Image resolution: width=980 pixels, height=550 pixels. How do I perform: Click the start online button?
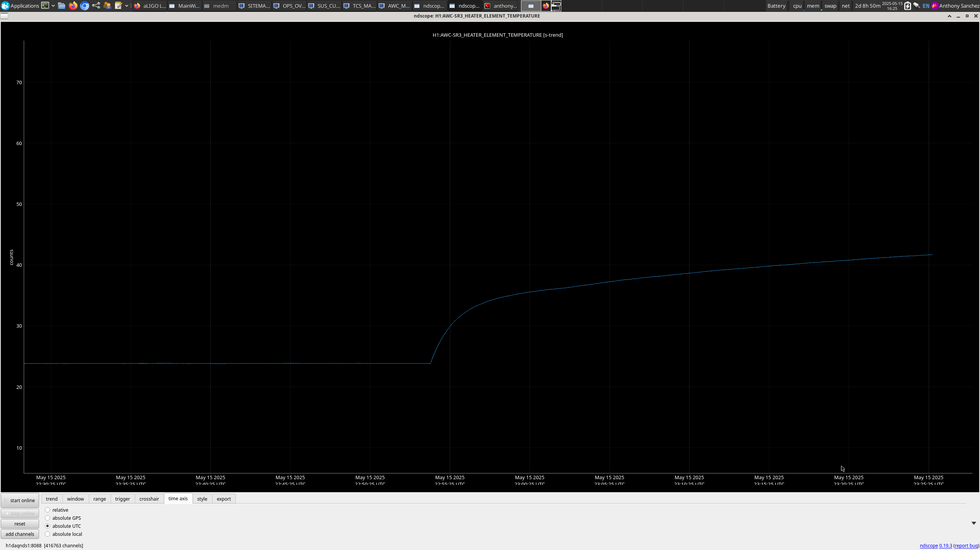pyautogui.click(x=20, y=500)
